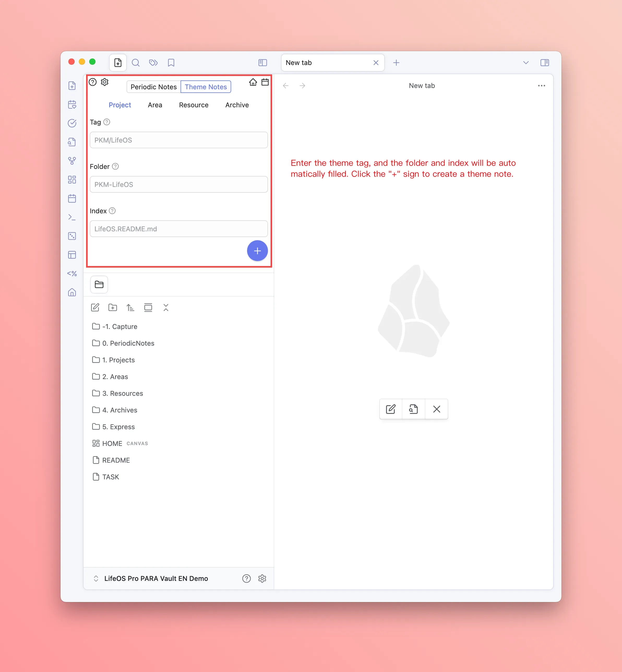Screen dimensions: 622x672
Task: Open the graph view ribbon icon
Action: (x=72, y=161)
